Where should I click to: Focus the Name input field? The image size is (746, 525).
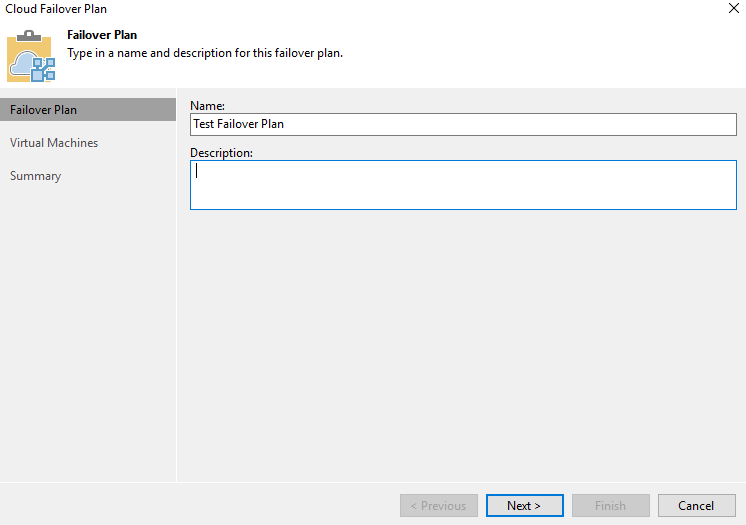point(463,124)
